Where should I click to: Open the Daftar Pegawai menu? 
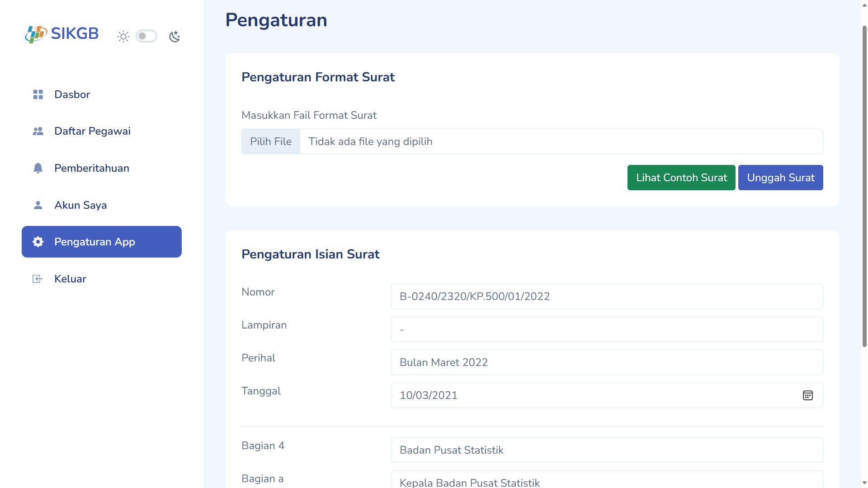pos(92,131)
